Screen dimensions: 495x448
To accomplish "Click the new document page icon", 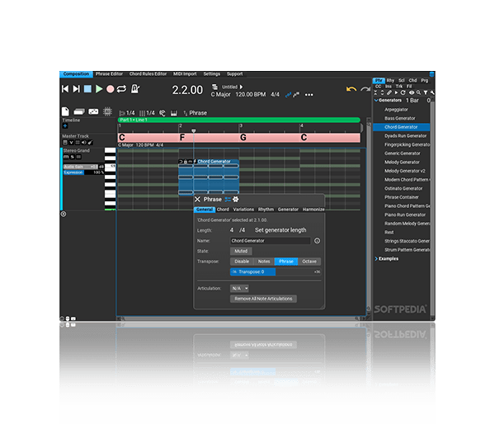I will tap(65, 111).
